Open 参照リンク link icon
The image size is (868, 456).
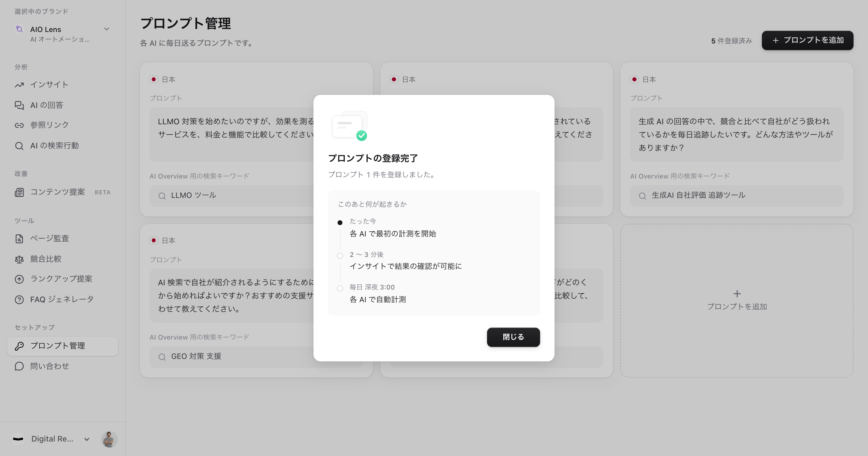coord(19,125)
